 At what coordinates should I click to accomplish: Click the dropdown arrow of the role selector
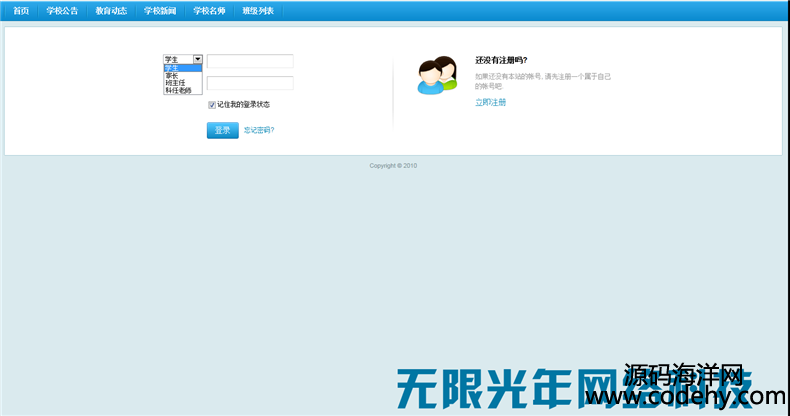[198, 60]
